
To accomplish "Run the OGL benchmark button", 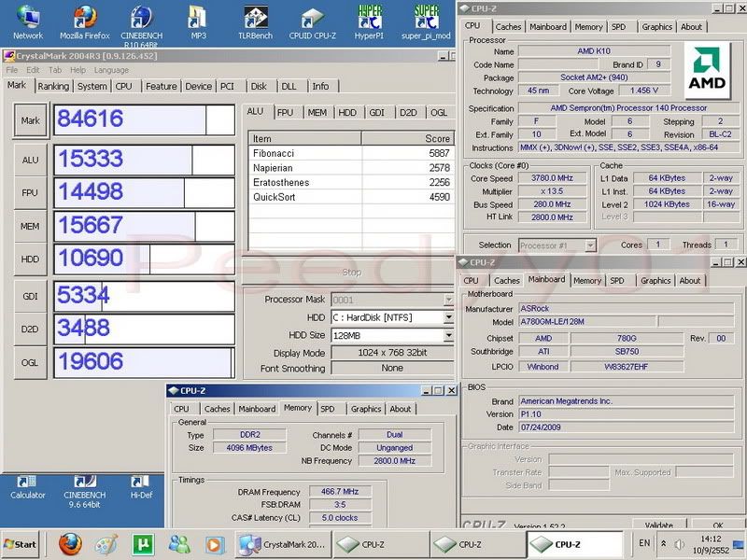I will pos(31,362).
